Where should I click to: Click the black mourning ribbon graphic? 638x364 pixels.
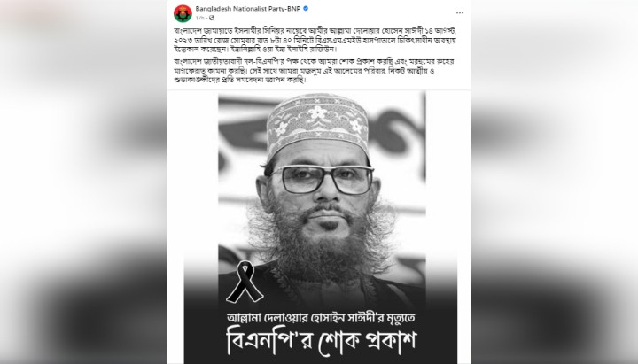click(245, 282)
